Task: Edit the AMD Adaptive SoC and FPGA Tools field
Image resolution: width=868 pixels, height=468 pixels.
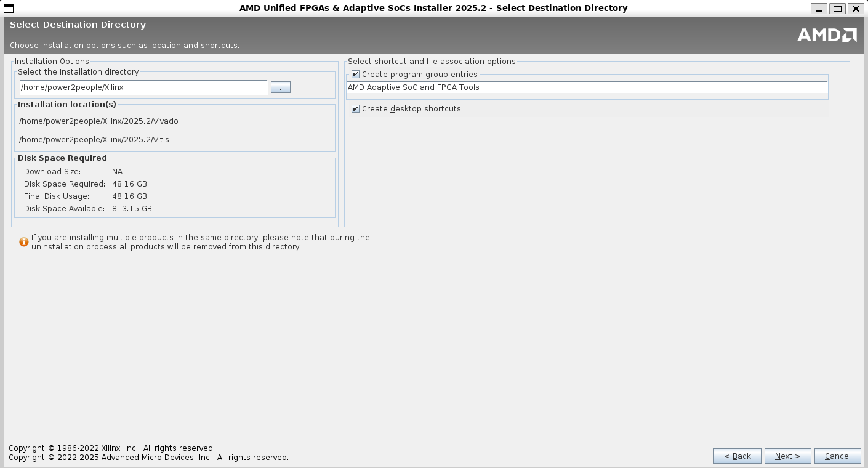Action: (x=587, y=87)
